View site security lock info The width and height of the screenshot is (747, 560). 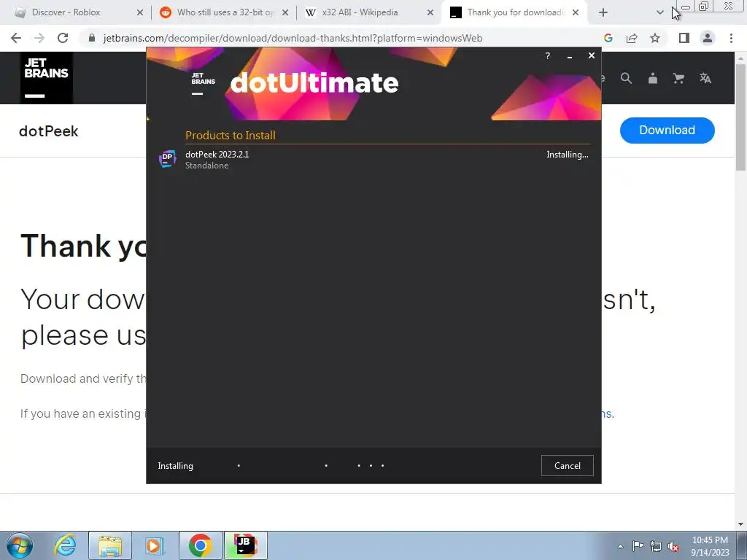click(92, 38)
